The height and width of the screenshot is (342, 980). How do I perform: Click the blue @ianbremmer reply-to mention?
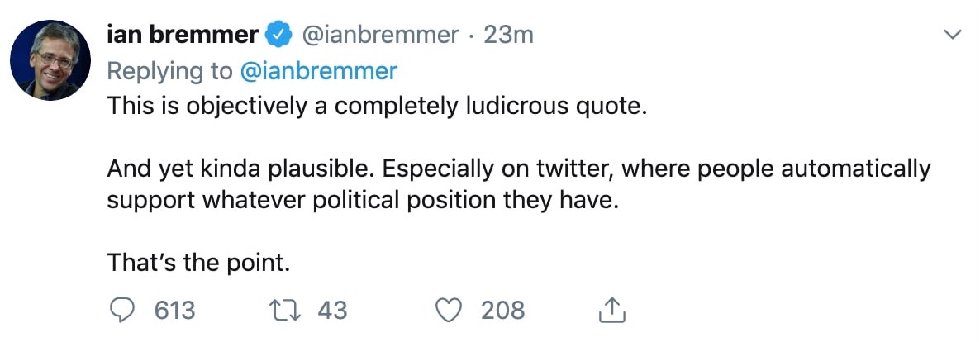coord(318,71)
